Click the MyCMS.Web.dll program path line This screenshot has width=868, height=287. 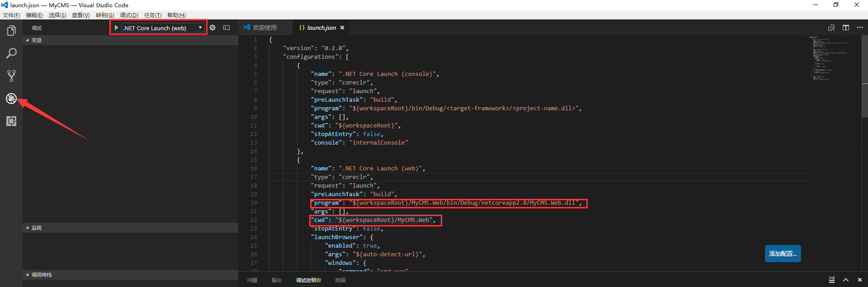point(447,203)
